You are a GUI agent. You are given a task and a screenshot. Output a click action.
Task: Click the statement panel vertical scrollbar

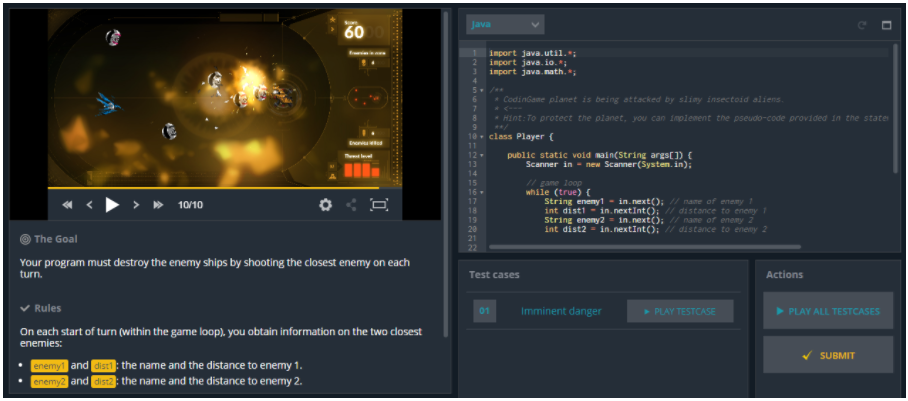[x=445, y=174]
